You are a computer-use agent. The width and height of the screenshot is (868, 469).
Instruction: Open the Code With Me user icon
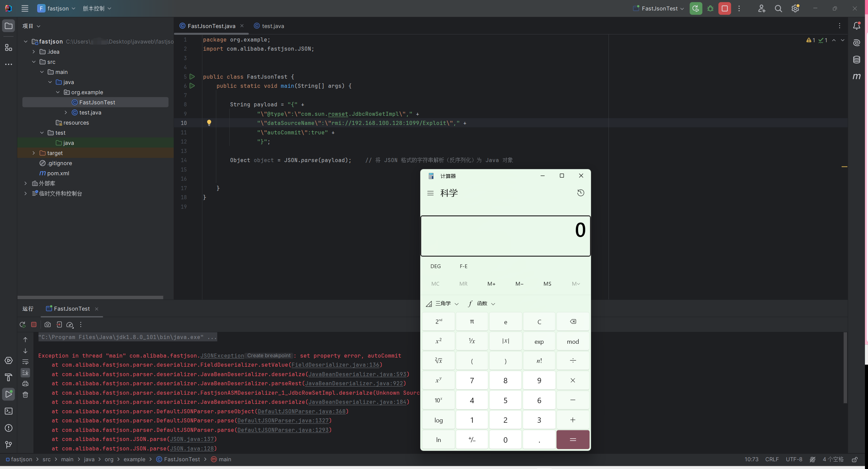pos(762,8)
